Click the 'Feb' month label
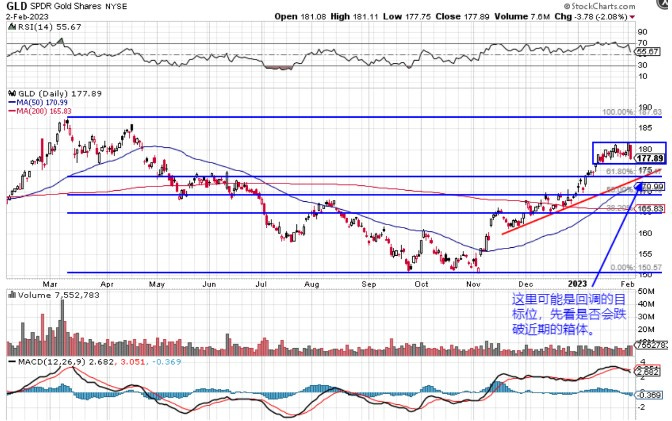672x421 pixels. [x=627, y=284]
